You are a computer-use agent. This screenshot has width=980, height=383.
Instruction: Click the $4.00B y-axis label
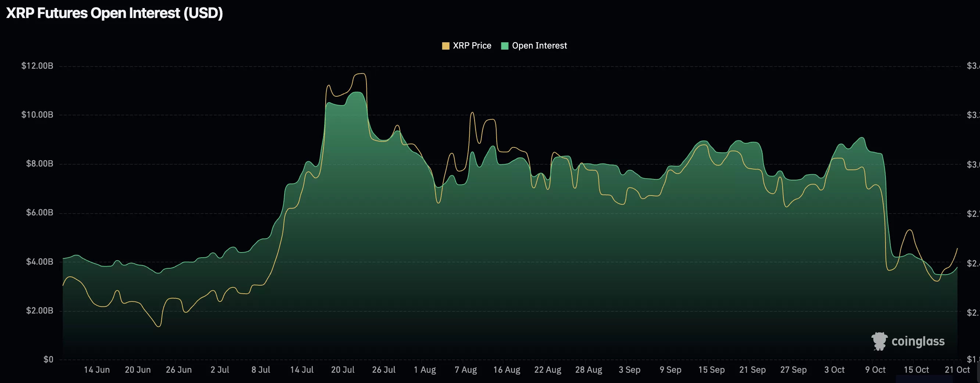pyautogui.click(x=40, y=261)
